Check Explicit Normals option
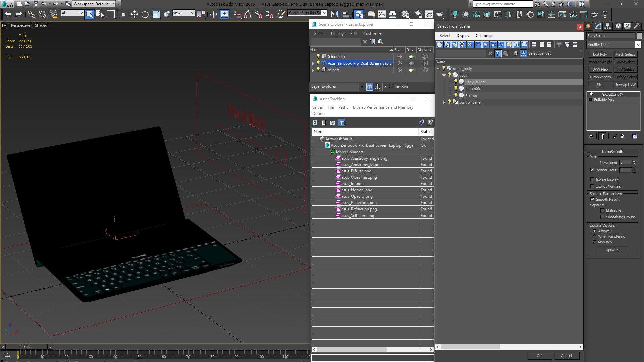Screen dimensions: 644x362 [592, 186]
